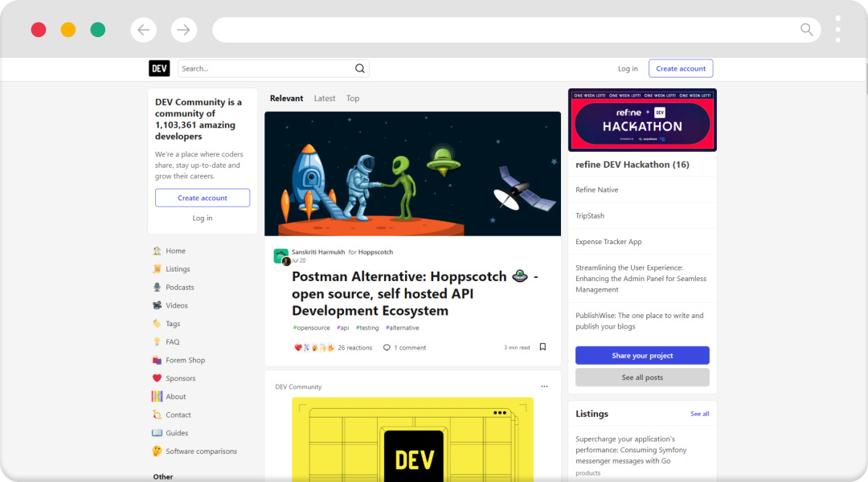This screenshot has width=868, height=482.
Task: Open the refine Hackathon banner image
Action: tap(642, 120)
